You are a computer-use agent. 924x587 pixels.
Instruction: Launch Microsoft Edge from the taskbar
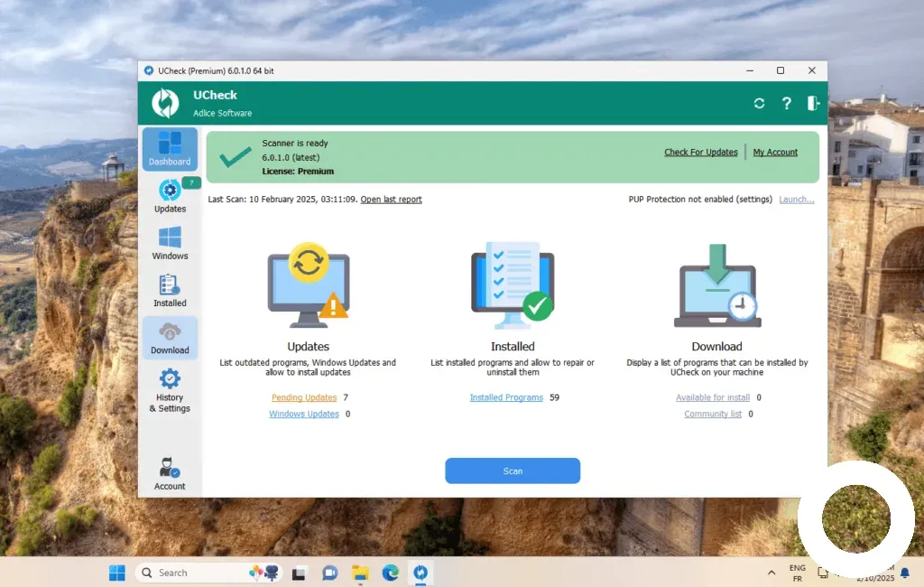tap(390, 573)
